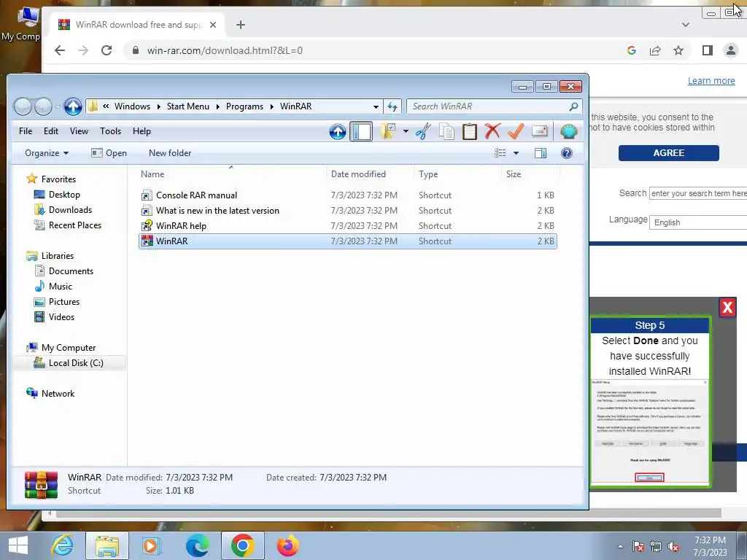
Task: Click the blue Help question mark icon
Action: pyautogui.click(x=566, y=153)
